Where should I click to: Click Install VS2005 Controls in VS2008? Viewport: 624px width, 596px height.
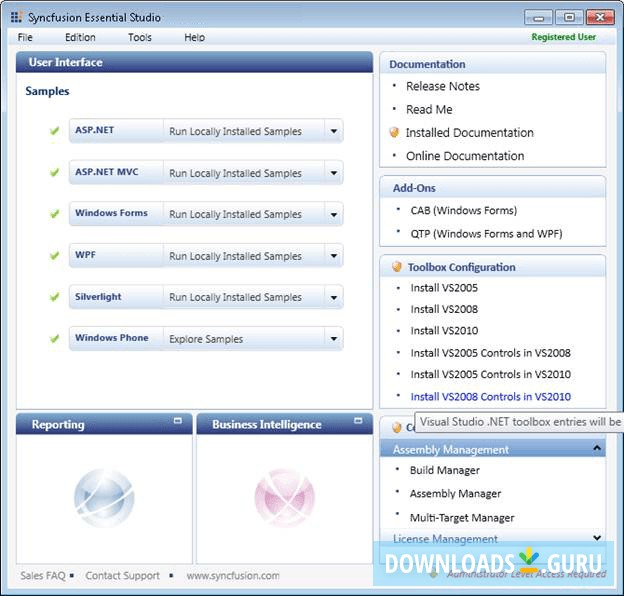click(x=491, y=353)
